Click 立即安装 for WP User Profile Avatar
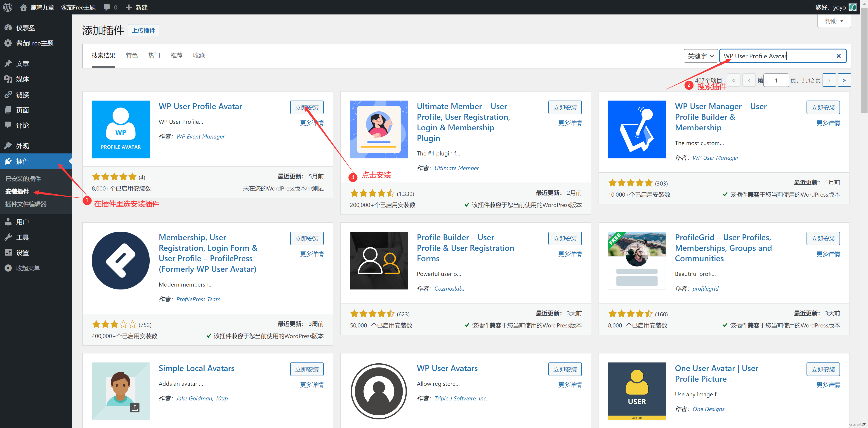 308,107
